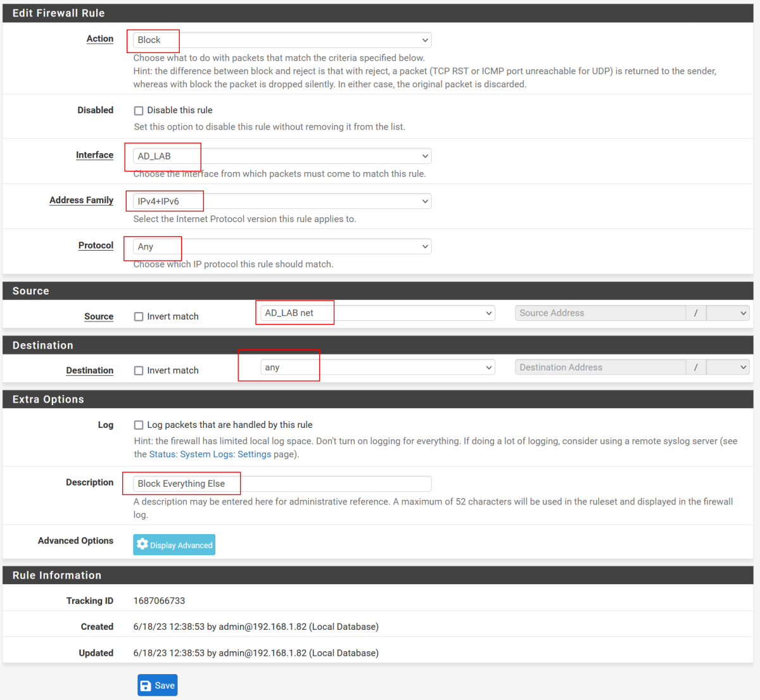Click the Display Advanced button
Image resolution: width=760 pixels, height=700 pixels.
(x=174, y=545)
